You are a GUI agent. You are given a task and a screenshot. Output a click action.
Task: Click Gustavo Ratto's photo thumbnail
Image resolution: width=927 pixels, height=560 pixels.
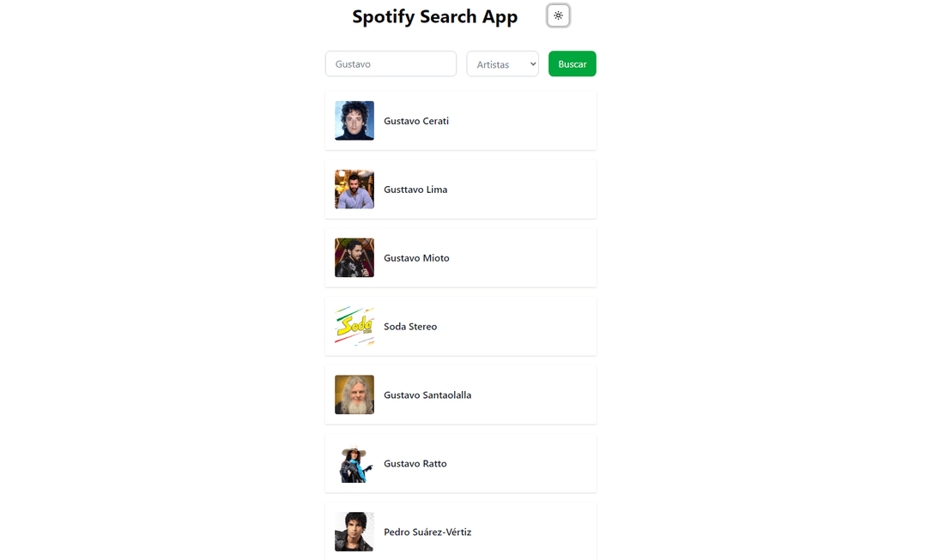[354, 464]
